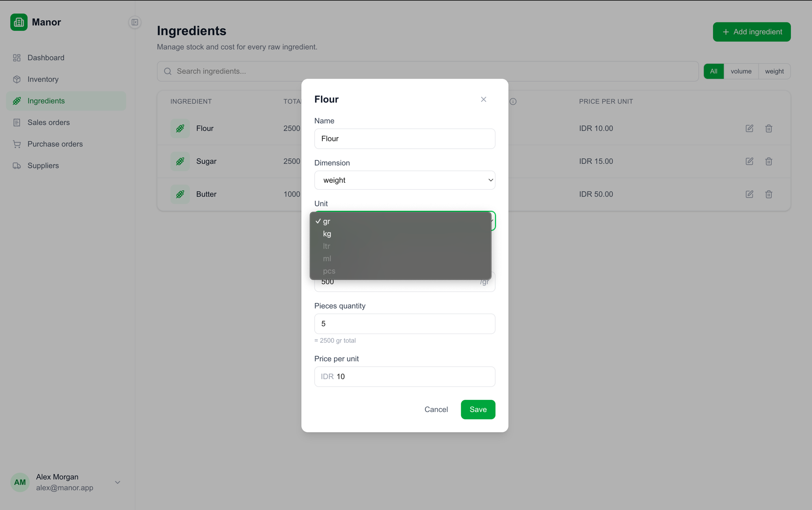Click the Pieces quantity field

[x=404, y=324]
